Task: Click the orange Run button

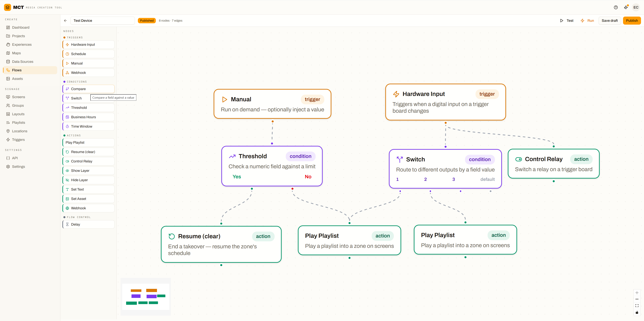Action: [587, 21]
